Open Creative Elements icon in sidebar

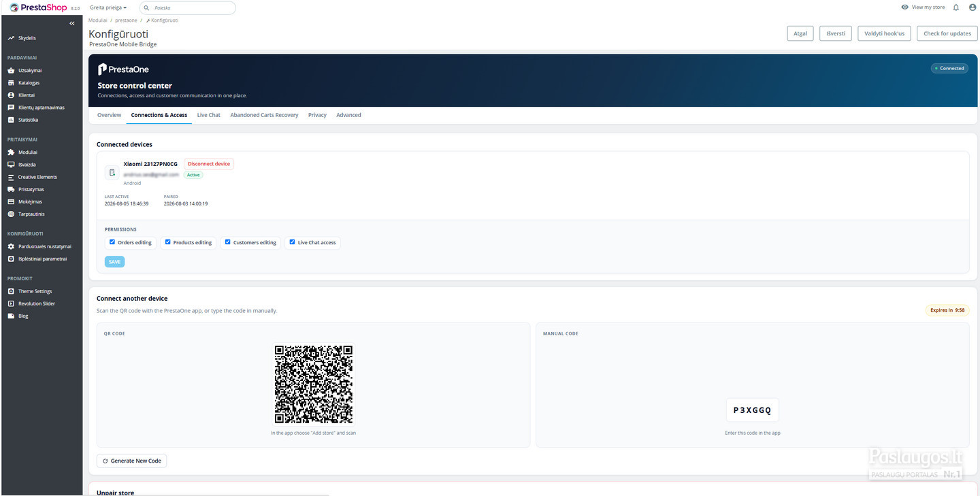11,177
